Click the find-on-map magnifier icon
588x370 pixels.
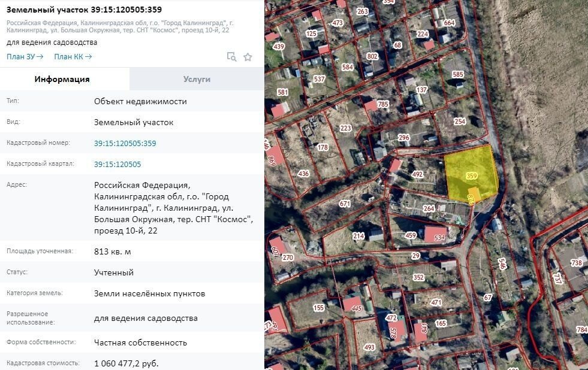pyautogui.click(x=231, y=57)
